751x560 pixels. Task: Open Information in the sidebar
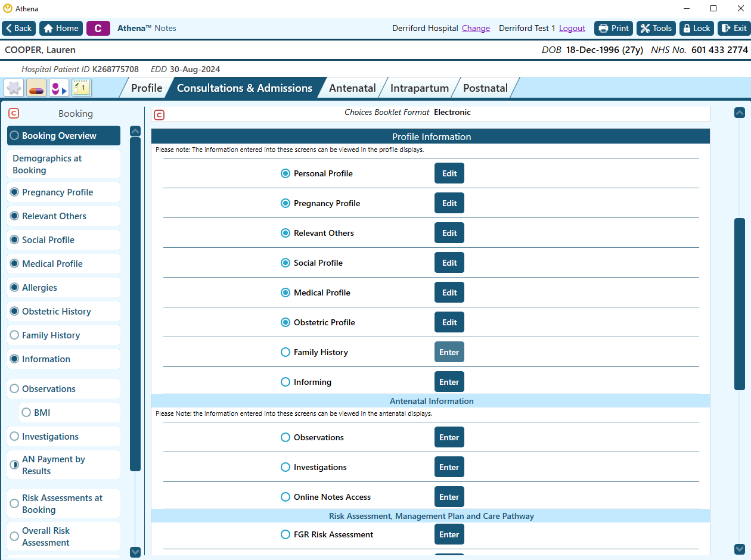[x=64, y=359]
